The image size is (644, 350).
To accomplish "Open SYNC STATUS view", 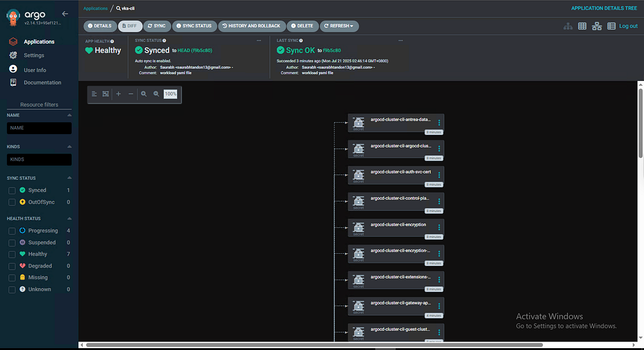I will coord(194,26).
